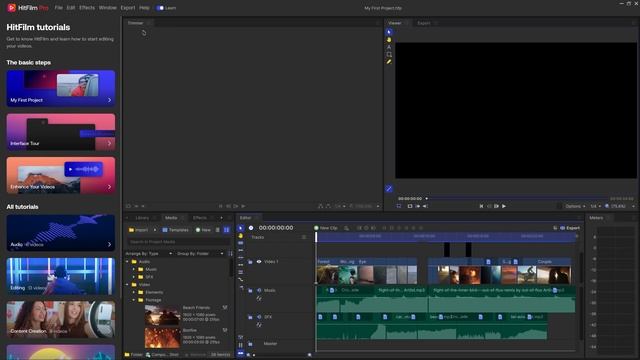640x360 pixels.
Task: Switch to the Effects panel tab
Action: pyautogui.click(x=200, y=218)
